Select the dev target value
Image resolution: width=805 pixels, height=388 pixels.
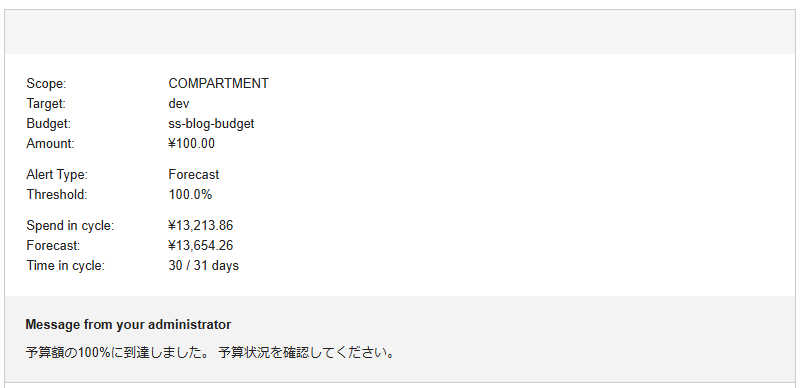click(179, 104)
